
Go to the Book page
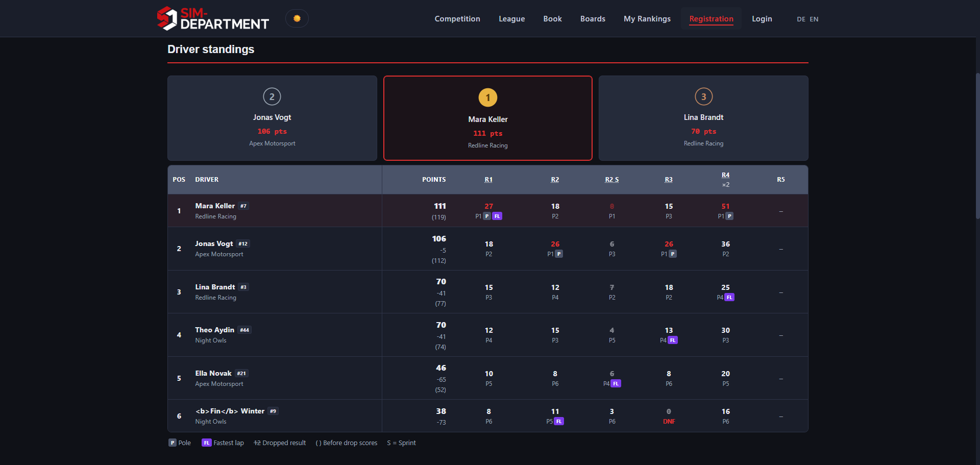point(552,19)
